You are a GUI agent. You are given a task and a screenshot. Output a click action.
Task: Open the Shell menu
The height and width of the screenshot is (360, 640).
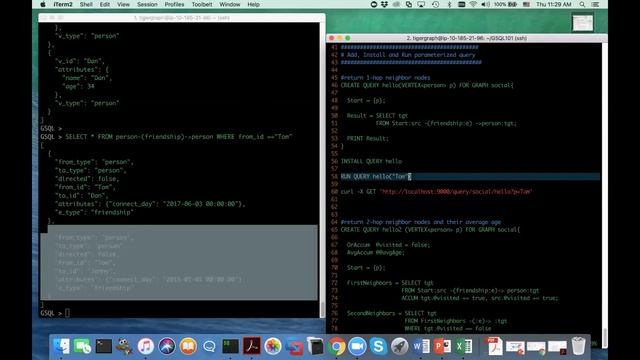point(86,4)
